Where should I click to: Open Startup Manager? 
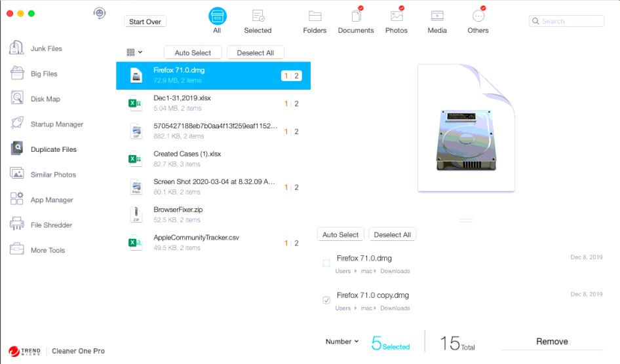(47, 124)
